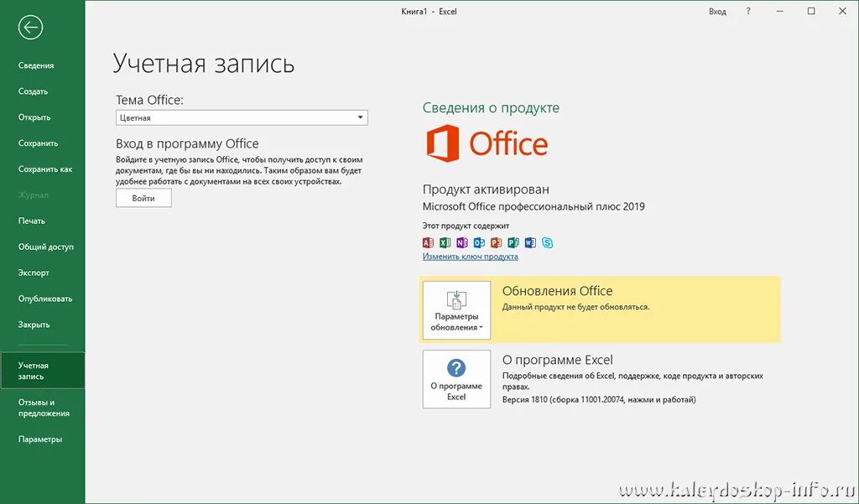Click the PowerPoint app icon
Image resolution: width=859 pixels, height=504 pixels.
pyautogui.click(x=496, y=242)
